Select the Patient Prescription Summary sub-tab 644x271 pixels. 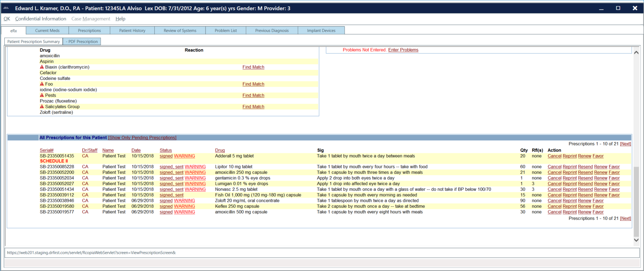(34, 42)
